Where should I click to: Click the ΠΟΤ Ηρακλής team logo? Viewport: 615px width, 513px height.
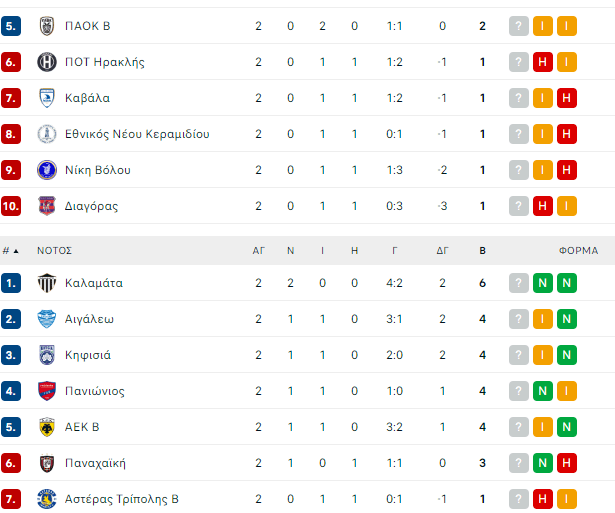(46, 62)
